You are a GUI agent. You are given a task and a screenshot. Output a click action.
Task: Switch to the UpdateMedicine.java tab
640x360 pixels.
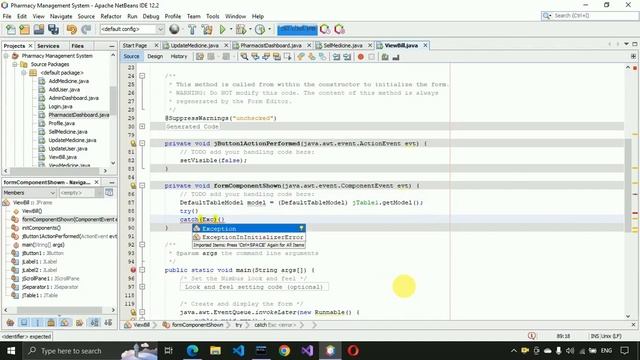[x=195, y=45]
